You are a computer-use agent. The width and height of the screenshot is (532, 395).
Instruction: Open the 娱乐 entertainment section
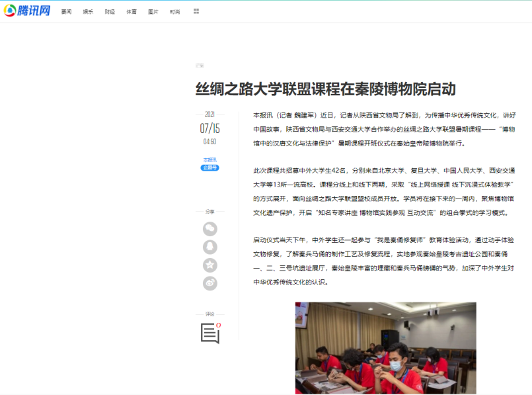[x=88, y=12]
